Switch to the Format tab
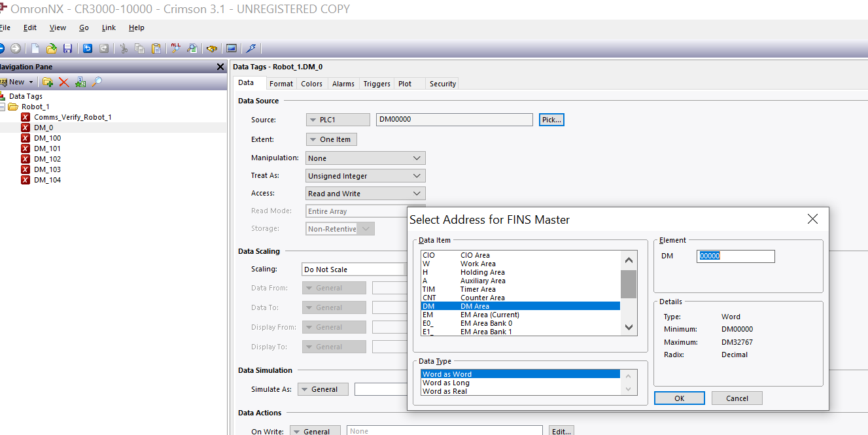The image size is (868, 435). point(281,84)
